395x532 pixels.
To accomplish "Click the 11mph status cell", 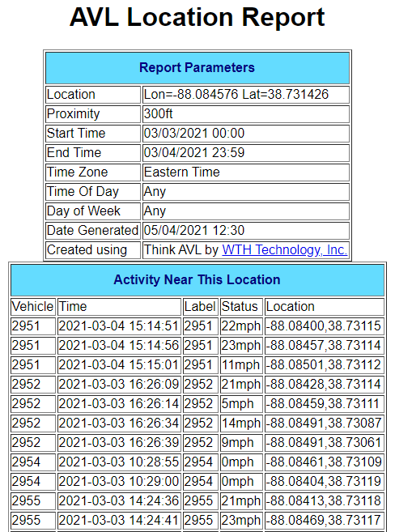I will point(241,365).
